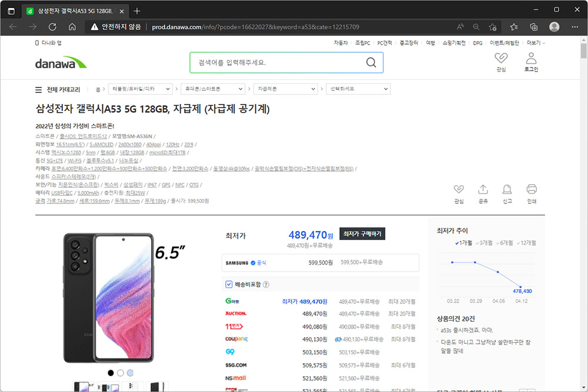Open the 선택하세요 category dropdown

(358, 89)
